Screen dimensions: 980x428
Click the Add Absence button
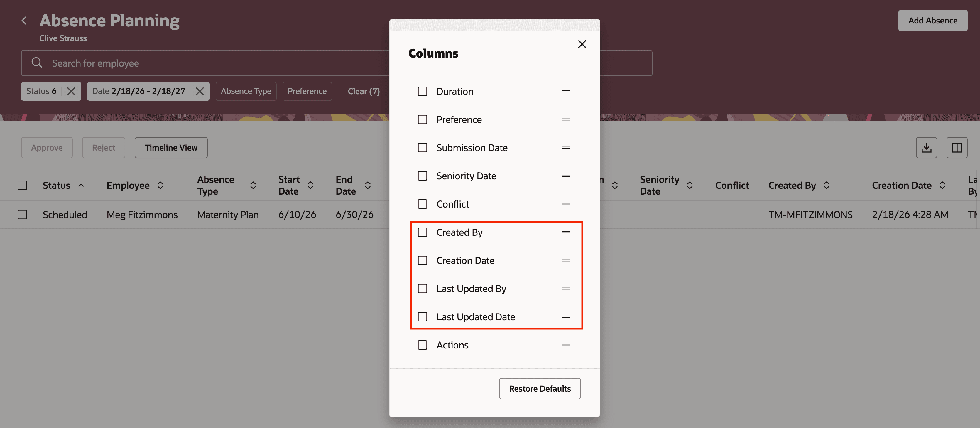(x=932, y=20)
